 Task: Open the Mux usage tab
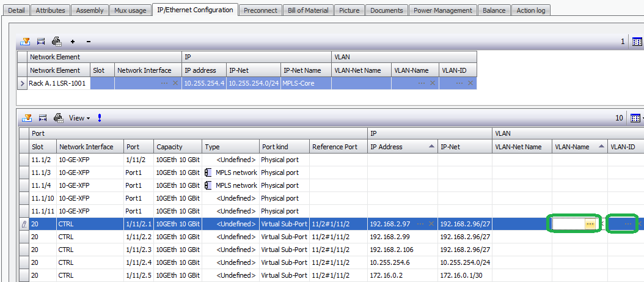point(130,10)
